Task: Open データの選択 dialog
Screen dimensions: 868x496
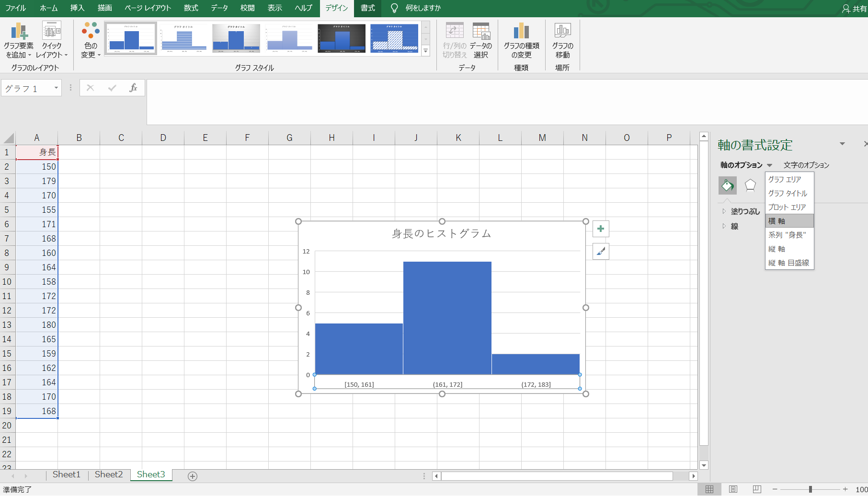Action: pos(481,40)
